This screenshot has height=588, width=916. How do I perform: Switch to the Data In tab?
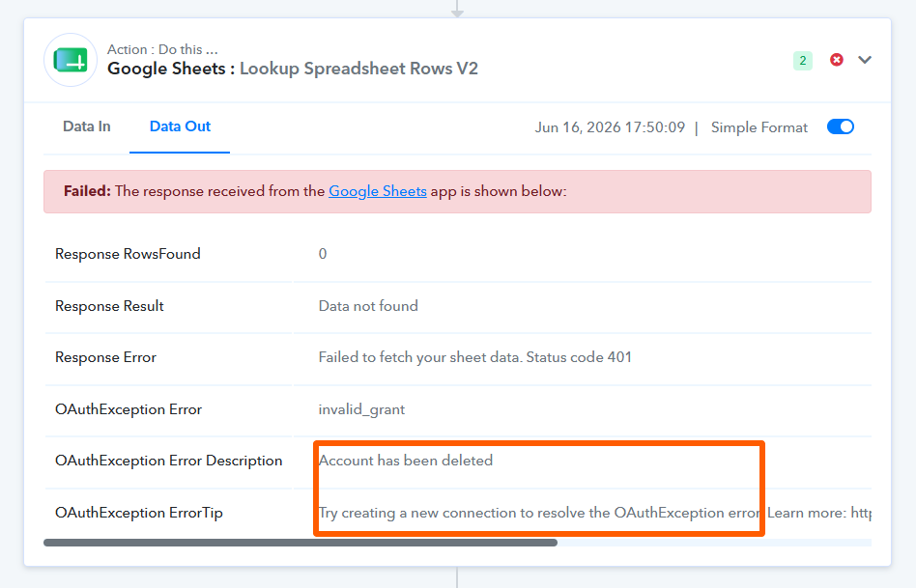point(86,126)
